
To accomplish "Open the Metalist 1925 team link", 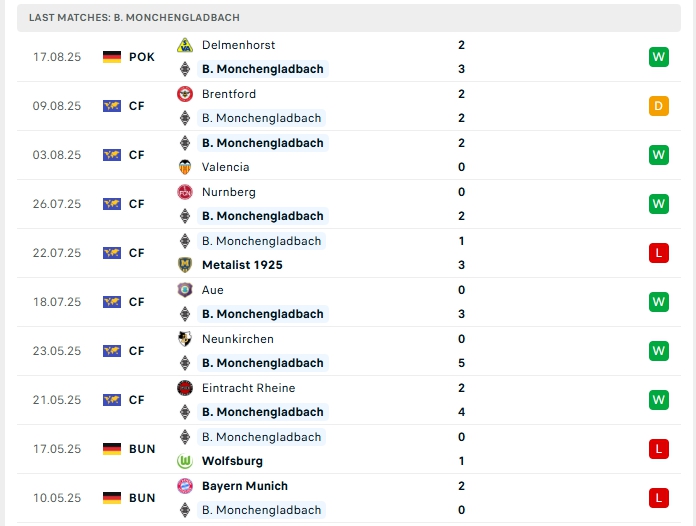I will (x=242, y=265).
